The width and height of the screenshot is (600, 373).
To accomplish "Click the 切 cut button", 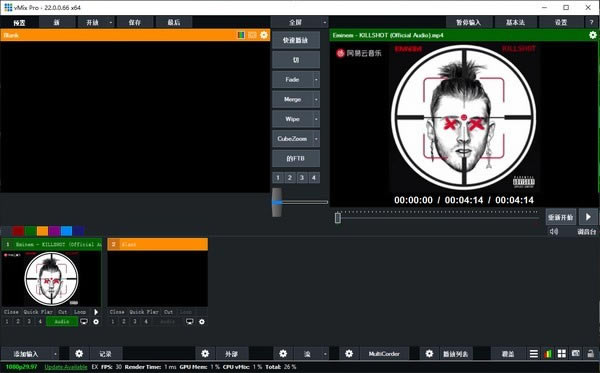I will (296, 60).
